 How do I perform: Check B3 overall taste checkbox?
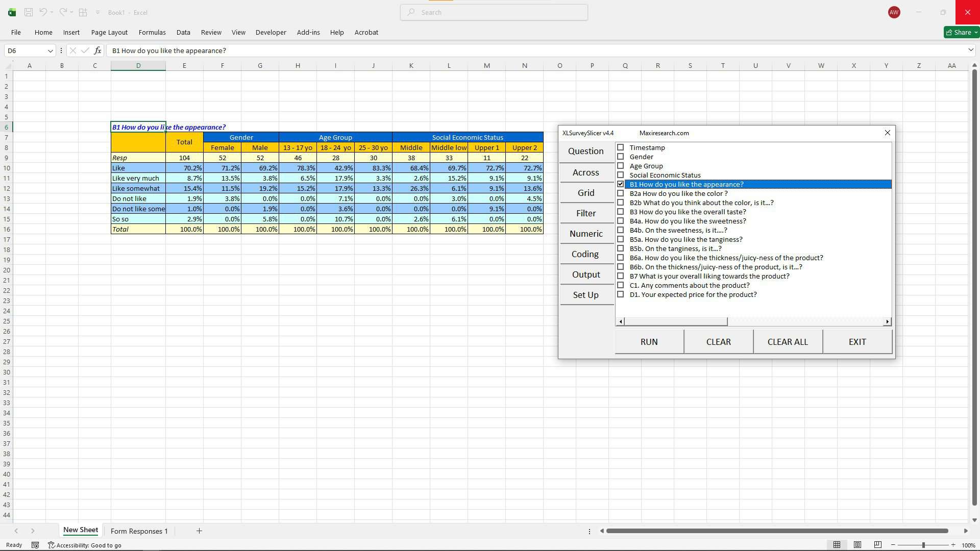[x=621, y=212]
